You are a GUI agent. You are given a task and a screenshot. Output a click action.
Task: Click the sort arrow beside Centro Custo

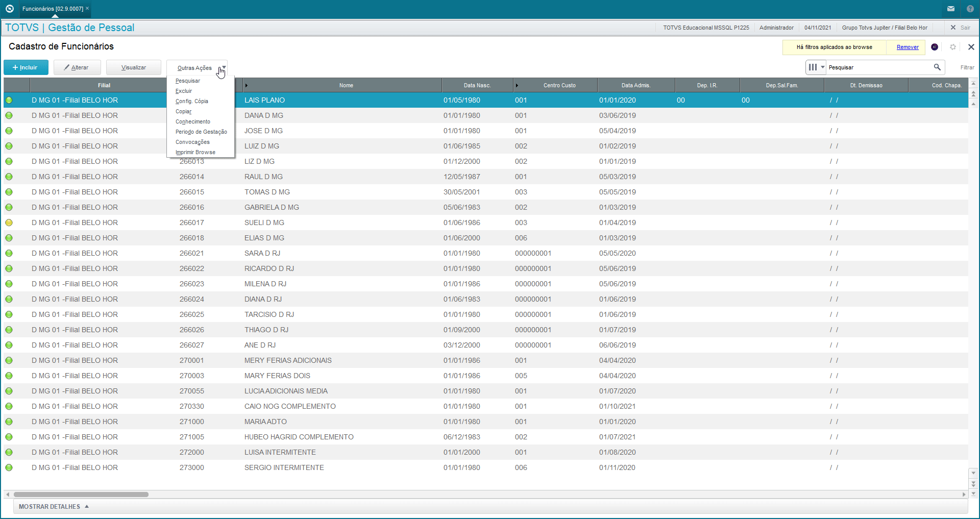pos(517,85)
